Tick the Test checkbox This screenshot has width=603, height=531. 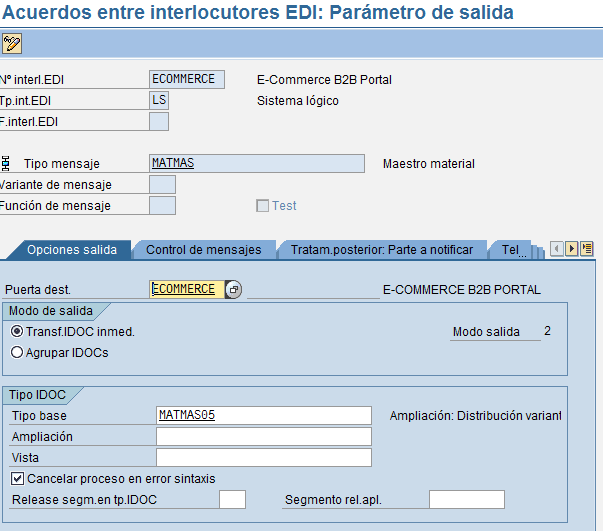click(262, 206)
